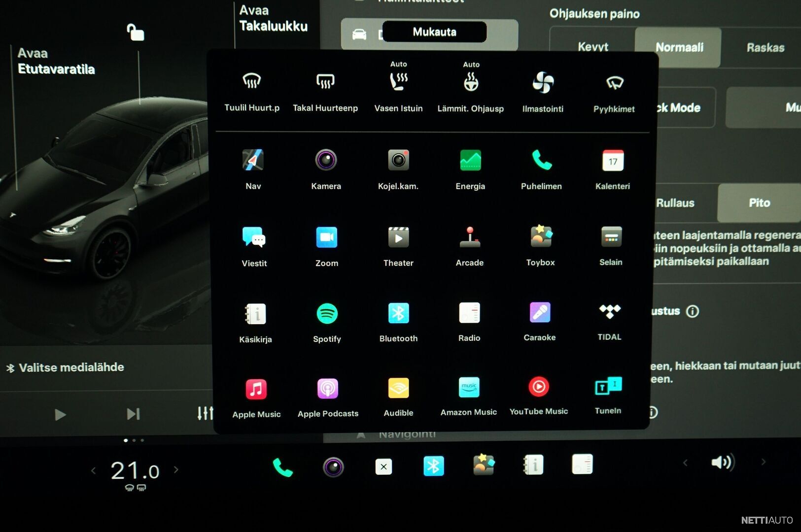The width and height of the screenshot is (801, 532).
Task: Lower volume with left chevron
Action: tap(685, 463)
